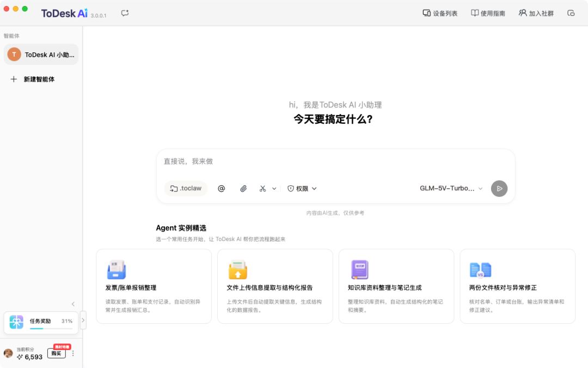Image resolution: width=588 pixels, height=368 pixels.
Task: Open the 权限 permissions dropdown
Action: click(302, 189)
